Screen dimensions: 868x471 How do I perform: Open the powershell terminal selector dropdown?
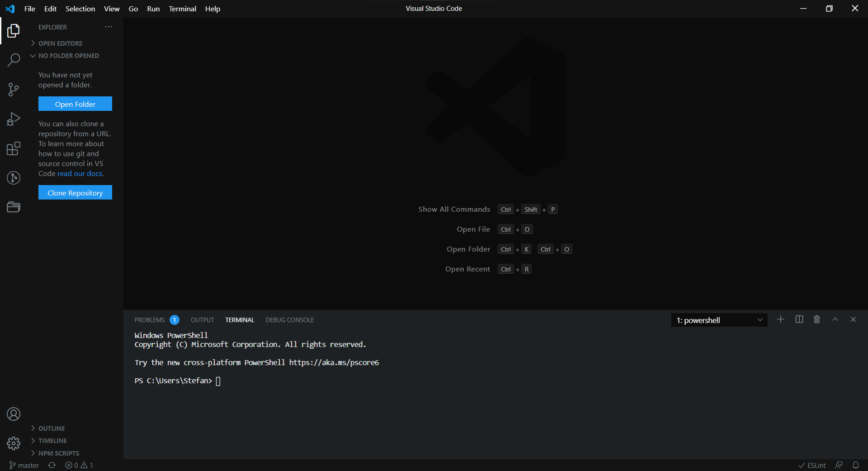719,320
